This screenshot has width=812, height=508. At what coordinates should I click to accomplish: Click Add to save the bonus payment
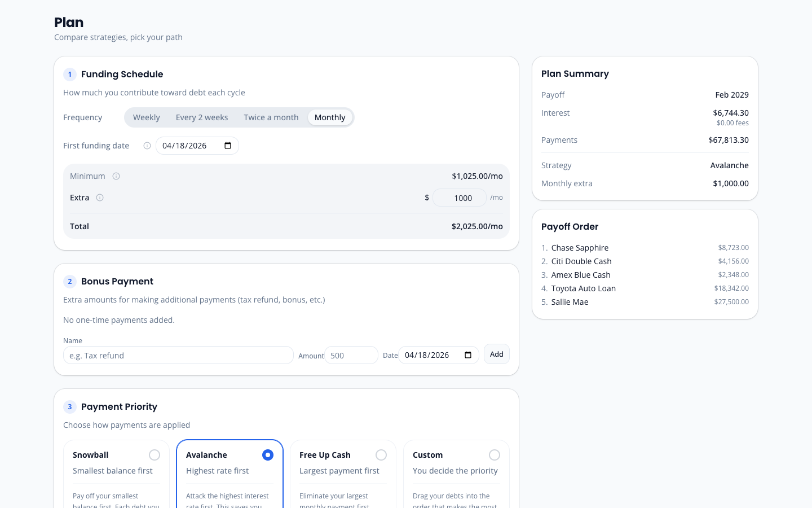click(x=496, y=354)
